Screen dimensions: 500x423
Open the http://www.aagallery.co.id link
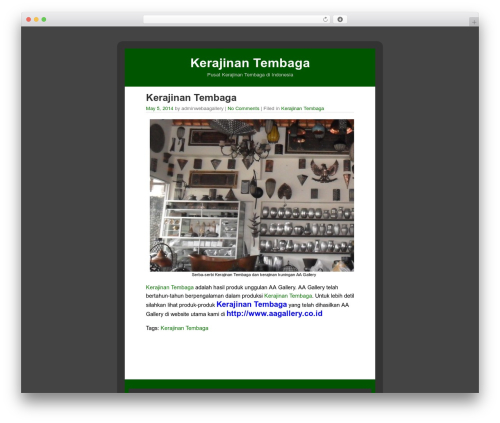[274, 313]
